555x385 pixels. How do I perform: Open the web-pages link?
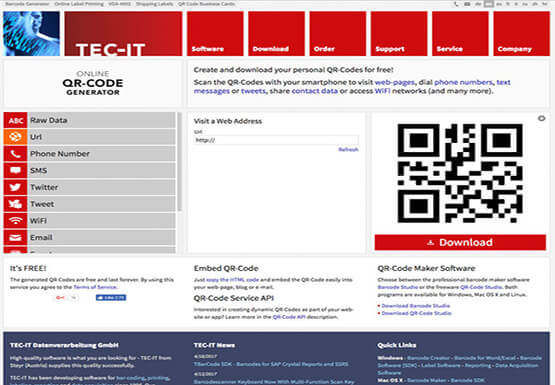(x=394, y=82)
